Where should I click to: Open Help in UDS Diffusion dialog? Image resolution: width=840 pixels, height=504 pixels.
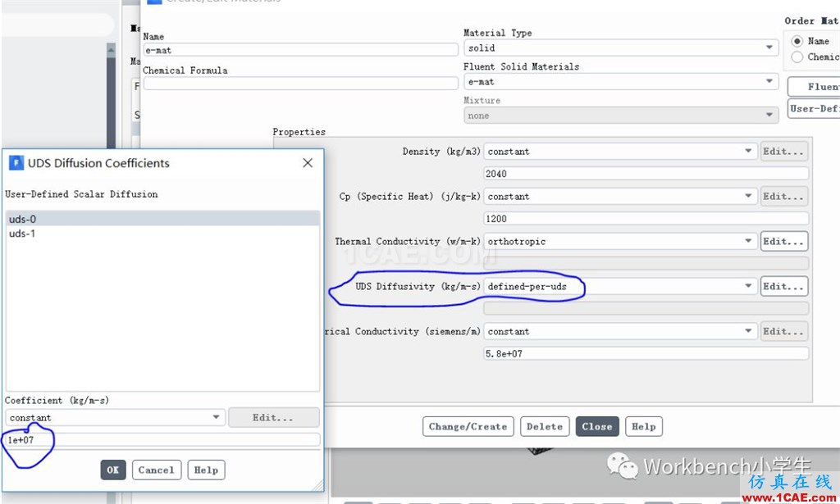(206, 470)
